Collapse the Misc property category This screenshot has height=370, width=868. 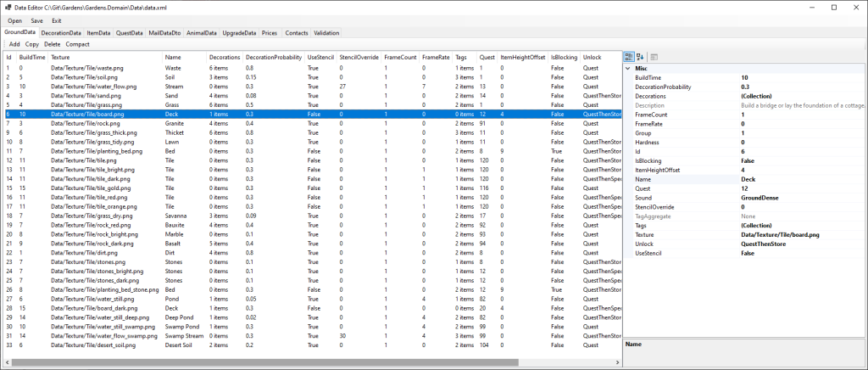coord(628,68)
